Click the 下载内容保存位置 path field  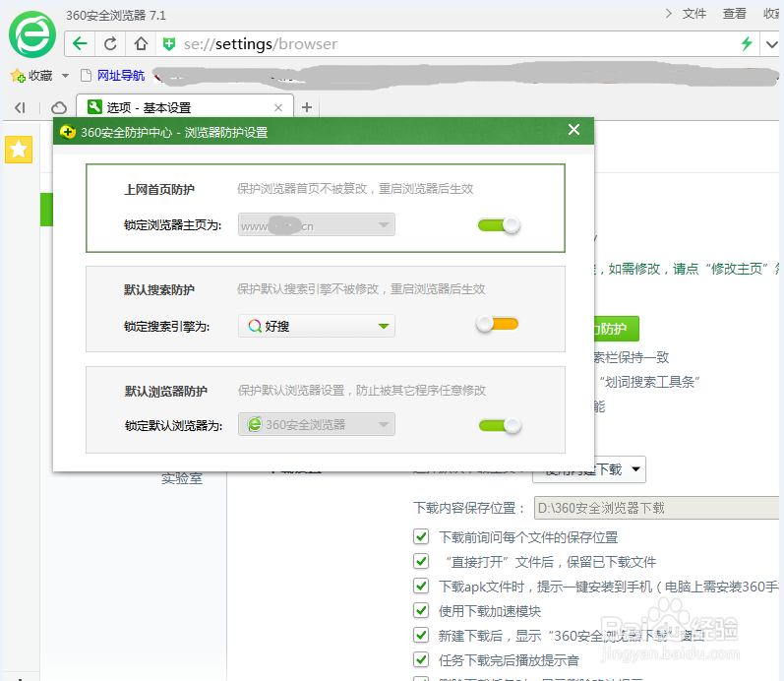pos(657,508)
